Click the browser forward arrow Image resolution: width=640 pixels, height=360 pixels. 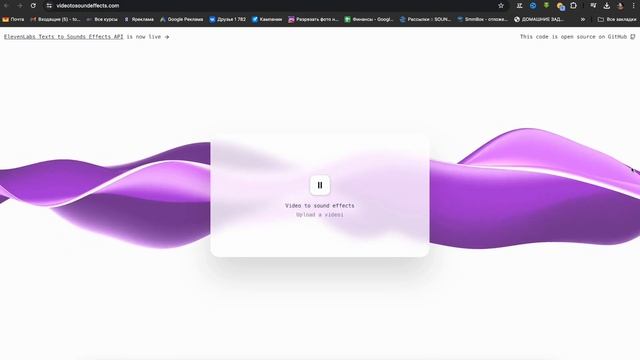pos(20,6)
